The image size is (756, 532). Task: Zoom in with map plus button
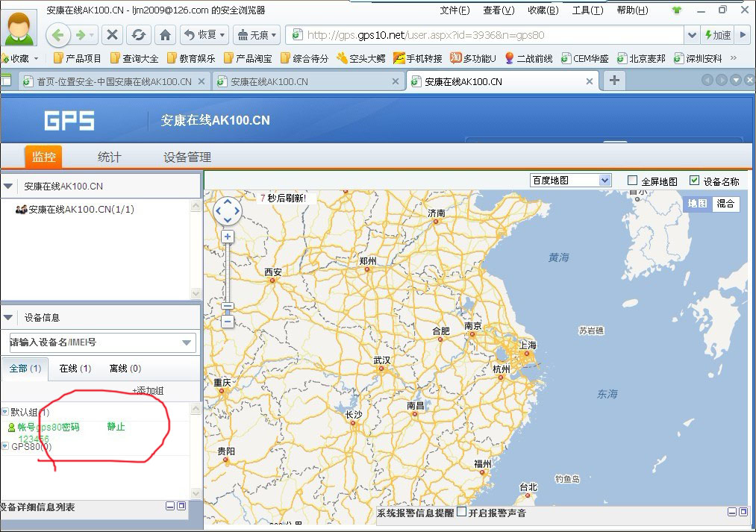(227, 237)
